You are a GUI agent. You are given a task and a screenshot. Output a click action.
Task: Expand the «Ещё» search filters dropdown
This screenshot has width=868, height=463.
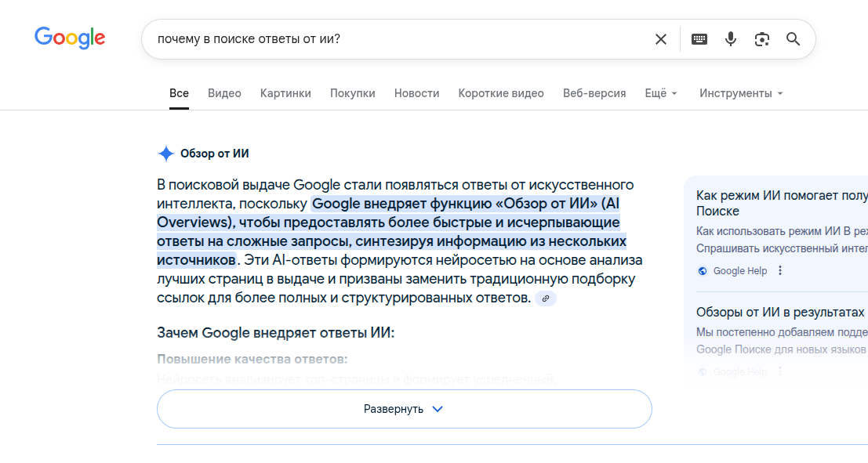pyautogui.click(x=661, y=93)
